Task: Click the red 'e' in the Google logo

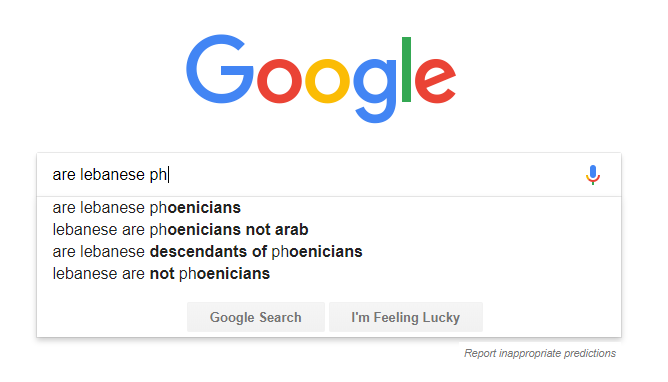Action: [435, 80]
